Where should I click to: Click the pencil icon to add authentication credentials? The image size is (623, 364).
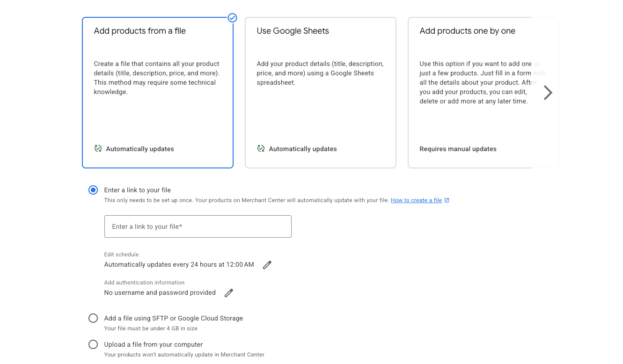228,292
